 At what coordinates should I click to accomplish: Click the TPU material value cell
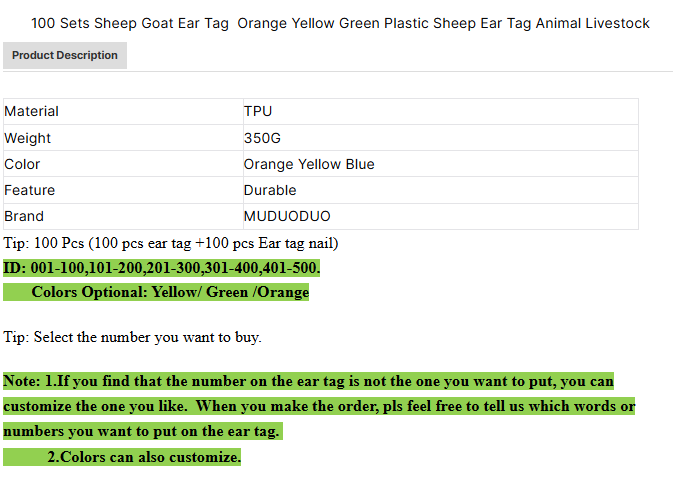(258, 111)
